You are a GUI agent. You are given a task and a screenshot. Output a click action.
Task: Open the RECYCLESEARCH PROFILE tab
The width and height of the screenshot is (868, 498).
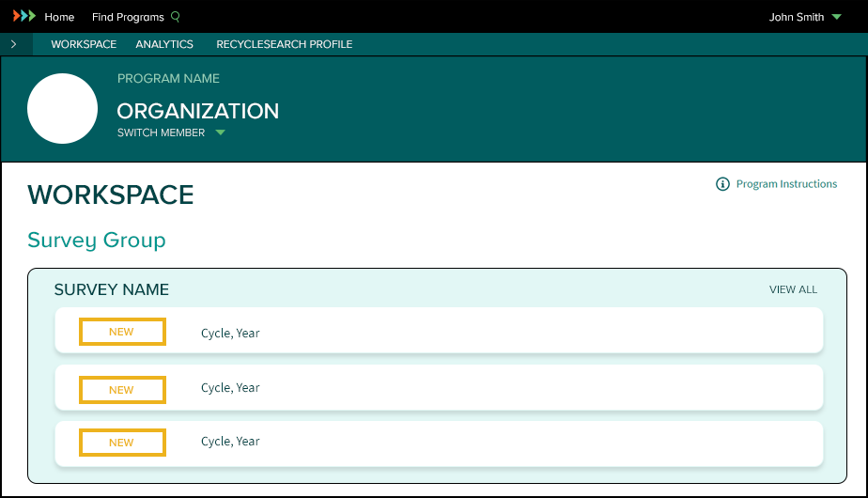(284, 44)
